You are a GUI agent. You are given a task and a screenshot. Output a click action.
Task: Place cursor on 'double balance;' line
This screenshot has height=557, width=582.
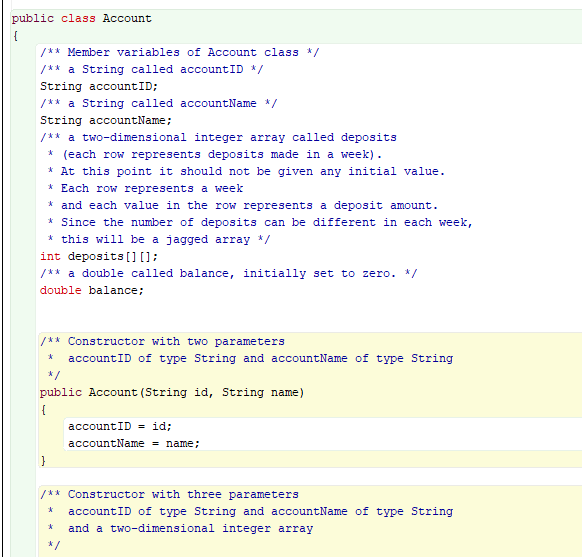(92, 291)
